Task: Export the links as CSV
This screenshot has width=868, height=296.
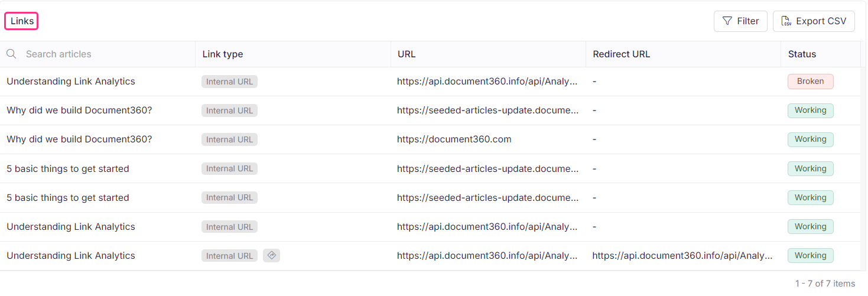Action: (x=814, y=21)
